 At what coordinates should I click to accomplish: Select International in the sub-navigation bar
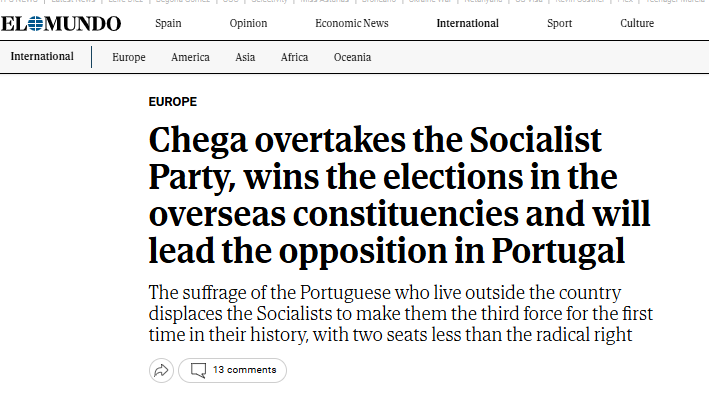[x=42, y=57]
